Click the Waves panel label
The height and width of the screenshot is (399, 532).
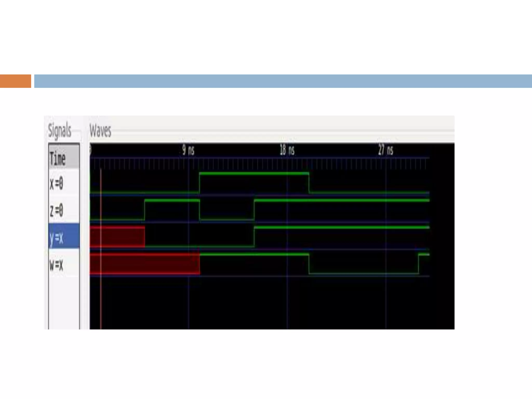pyautogui.click(x=100, y=130)
